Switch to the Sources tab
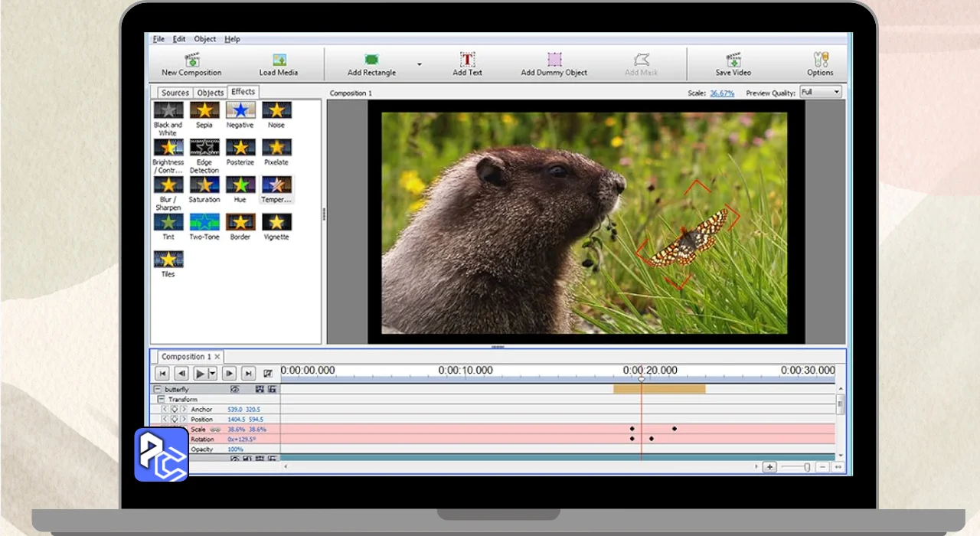This screenshot has width=980, height=536. (x=175, y=93)
